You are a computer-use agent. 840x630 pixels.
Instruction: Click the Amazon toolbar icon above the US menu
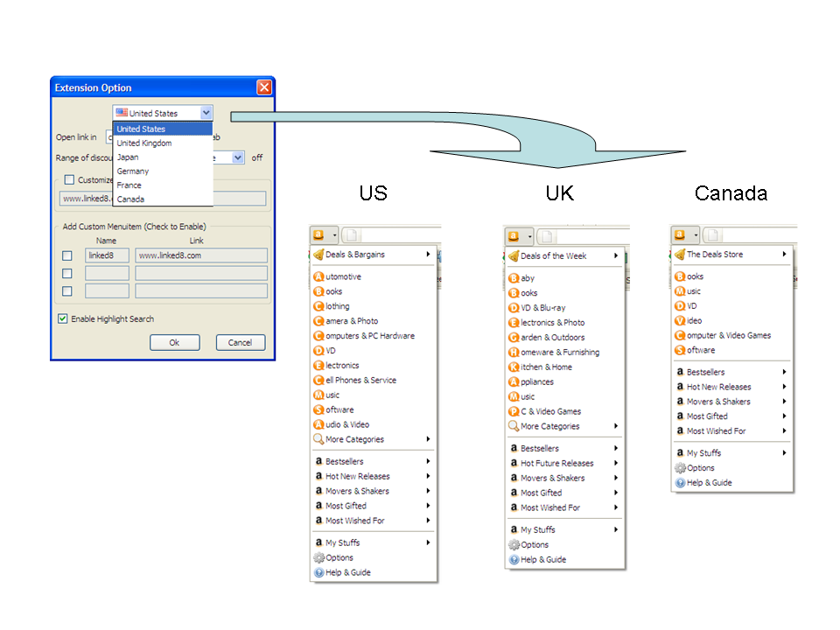point(318,234)
